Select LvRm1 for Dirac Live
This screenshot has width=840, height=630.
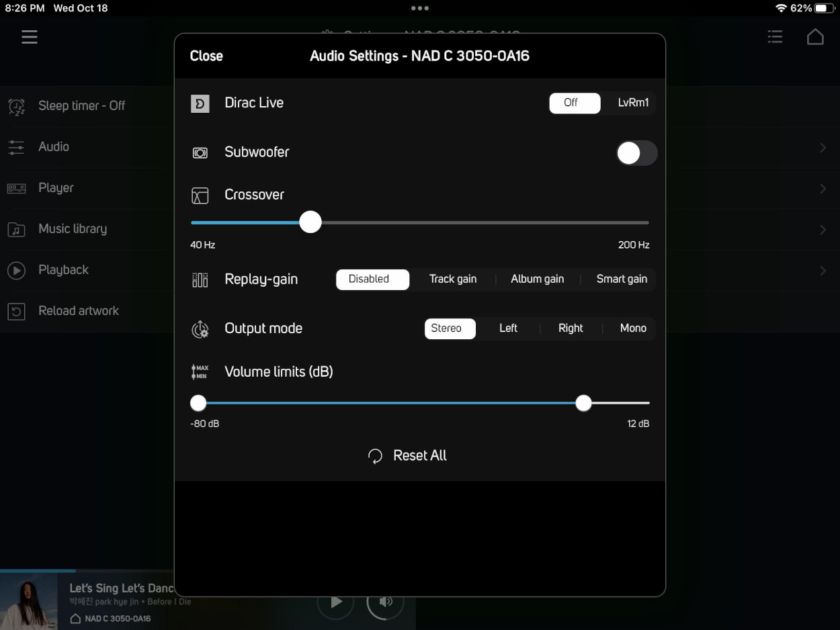(x=633, y=103)
